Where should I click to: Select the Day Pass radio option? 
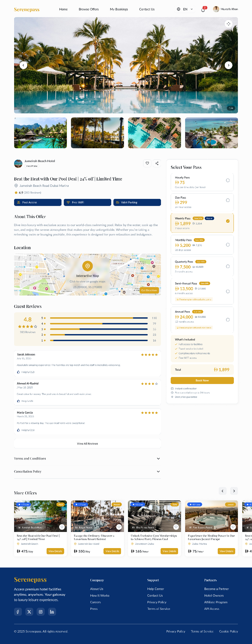point(228,200)
